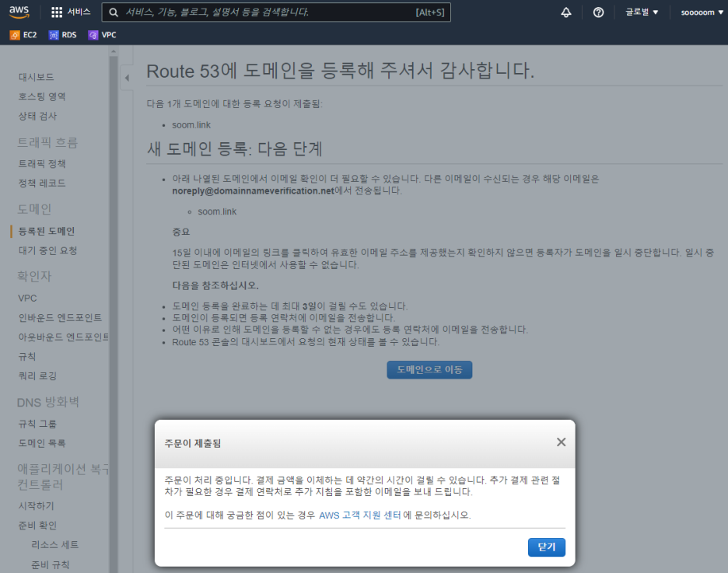Click the noreply@domainnameverification.net text
Image resolution: width=728 pixels, height=573 pixels.
[x=253, y=190]
